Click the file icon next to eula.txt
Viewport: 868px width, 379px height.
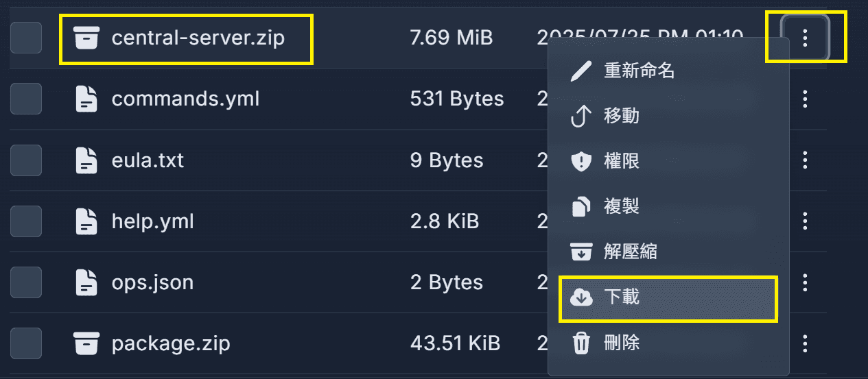86,160
